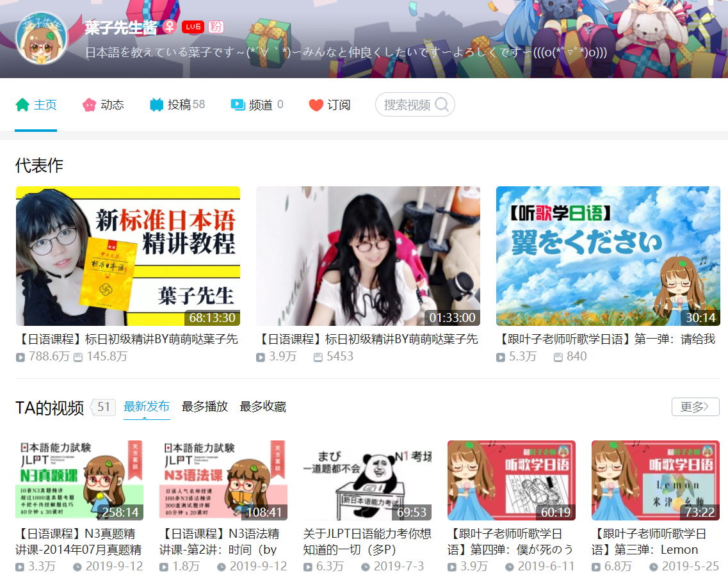Click the play count icon beside 5.3万
The width and height of the screenshot is (728, 580).
pyautogui.click(x=501, y=358)
